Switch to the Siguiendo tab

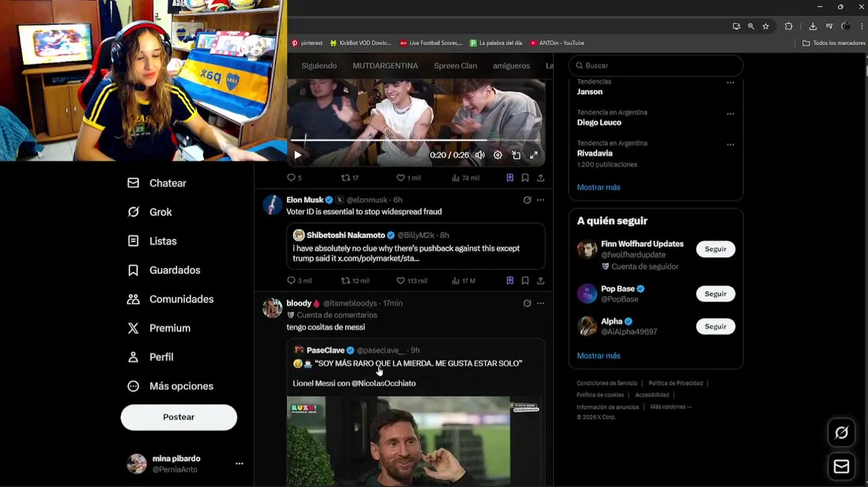coord(319,66)
